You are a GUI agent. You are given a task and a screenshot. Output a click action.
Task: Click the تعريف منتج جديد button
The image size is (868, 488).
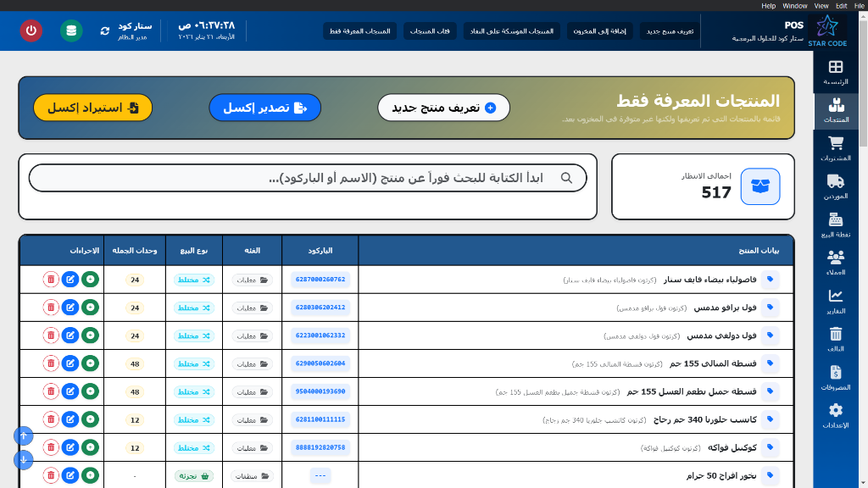pos(443,108)
